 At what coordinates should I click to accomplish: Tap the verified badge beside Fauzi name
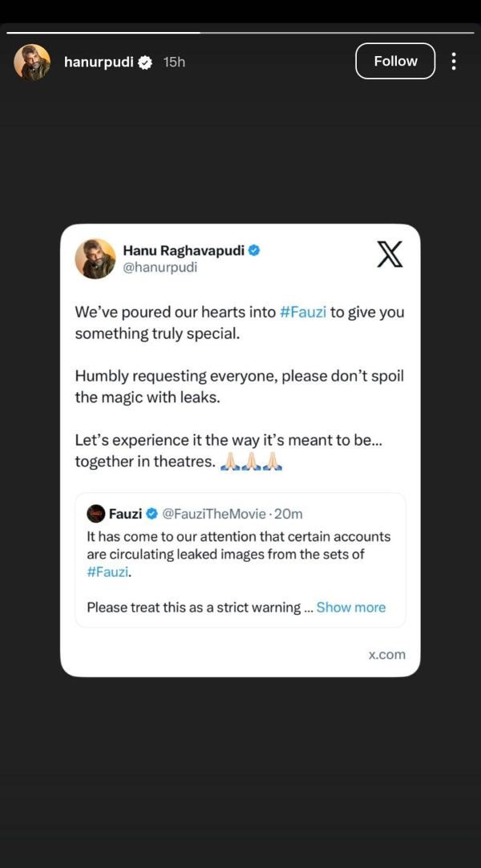click(151, 514)
